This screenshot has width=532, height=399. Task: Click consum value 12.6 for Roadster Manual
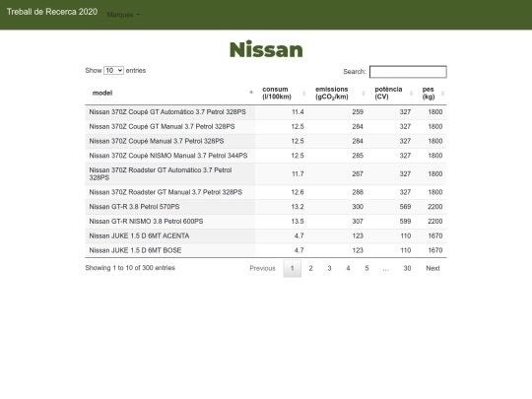pyautogui.click(x=298, y=192)
